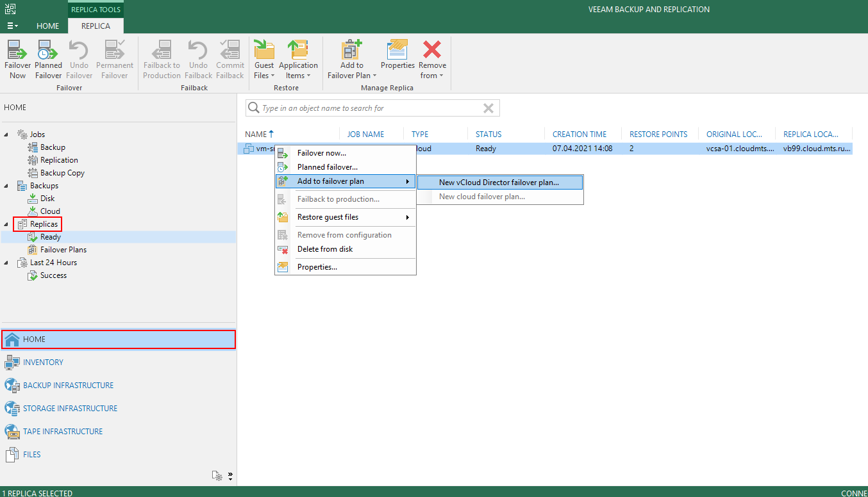Select Replication under Jobs

tap(59, 160)
